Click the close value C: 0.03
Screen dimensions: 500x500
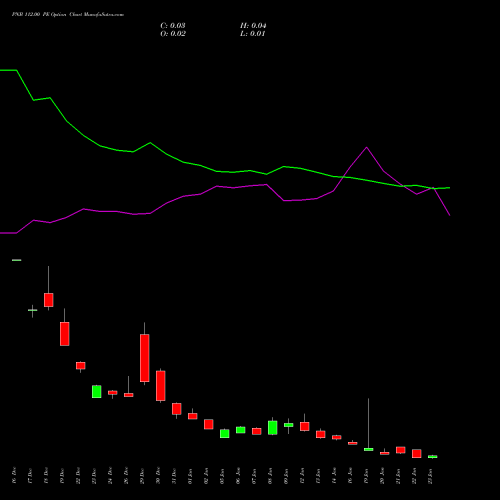[x=173, y=26]
